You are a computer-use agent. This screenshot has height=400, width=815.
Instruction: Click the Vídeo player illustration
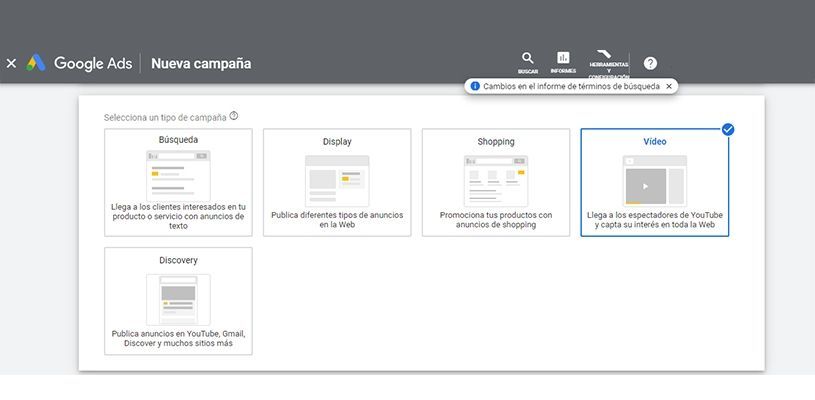pos(655,180)
